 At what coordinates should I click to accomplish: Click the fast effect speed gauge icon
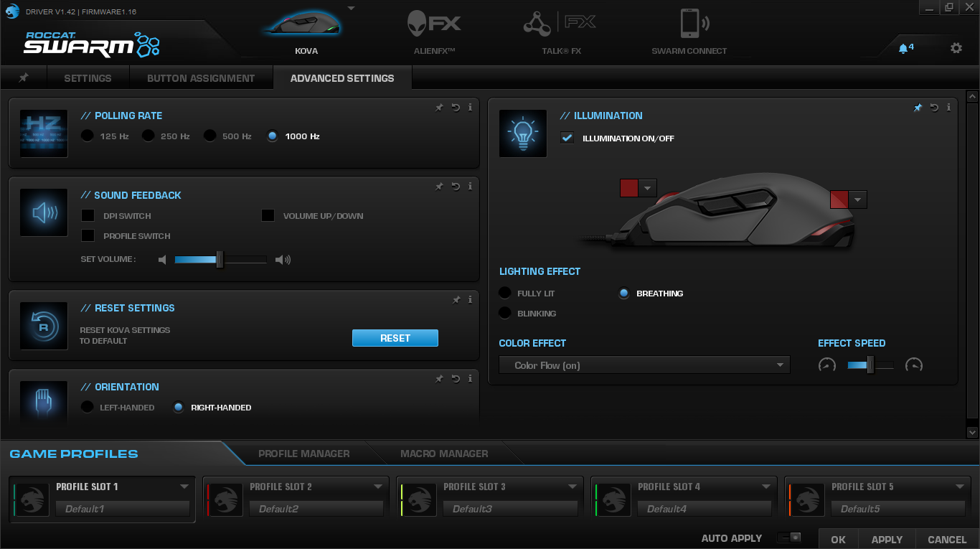tap(914, 365)
